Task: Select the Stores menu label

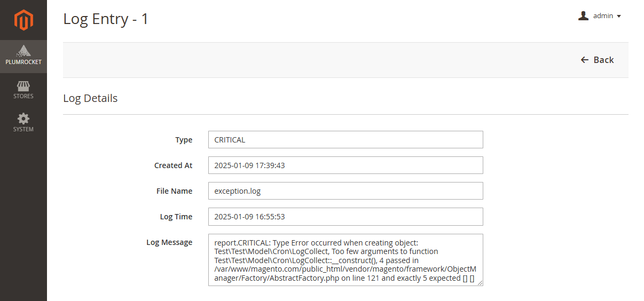Action: click(x=23, y=96)
